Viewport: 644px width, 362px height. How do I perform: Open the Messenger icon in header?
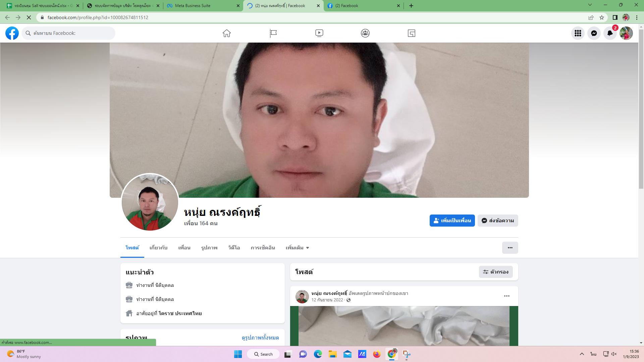(594, 33)
